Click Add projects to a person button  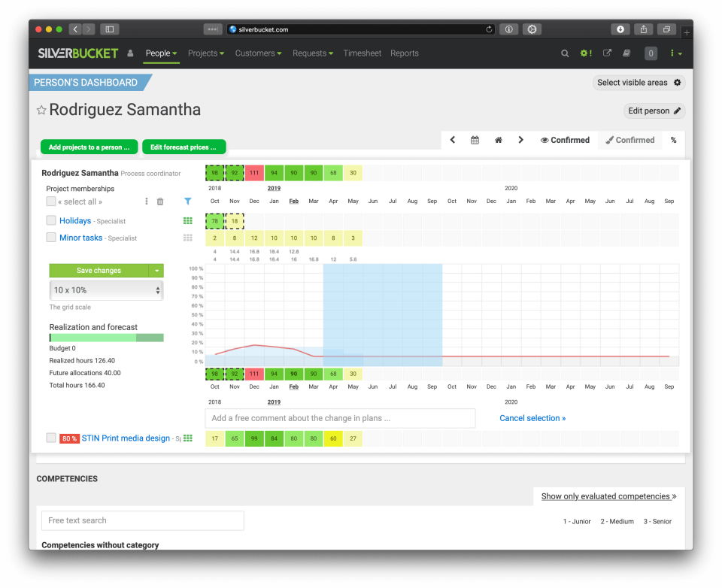(x=89, y=147)
